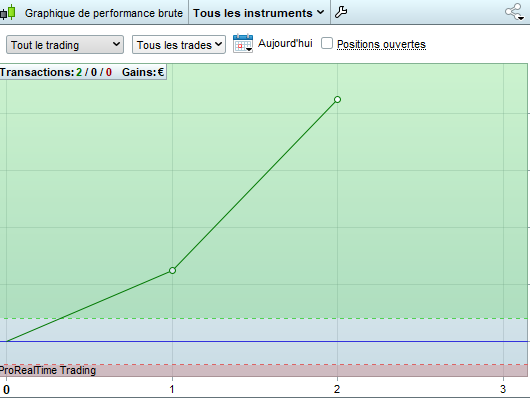This screenshot has height=398, width=530.
Task: Click the candlestick chart icon
Action: (x=8, y=12)
